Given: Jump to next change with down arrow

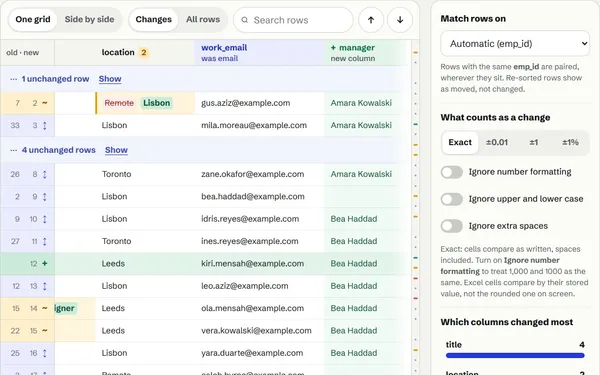Looking at the screenshot, I should [400, 20].
